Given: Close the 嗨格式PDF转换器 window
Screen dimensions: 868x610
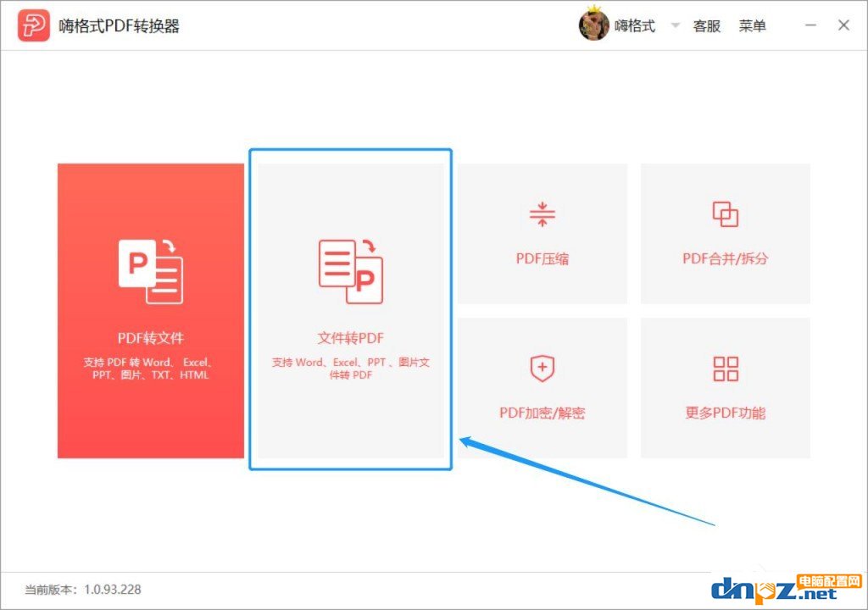Looking at the screenshot, I should pyautogui.click(x=843, y=25).
